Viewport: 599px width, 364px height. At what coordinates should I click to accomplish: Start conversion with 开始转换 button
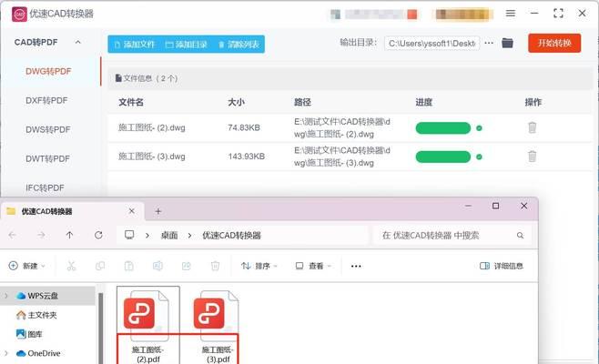554,43
